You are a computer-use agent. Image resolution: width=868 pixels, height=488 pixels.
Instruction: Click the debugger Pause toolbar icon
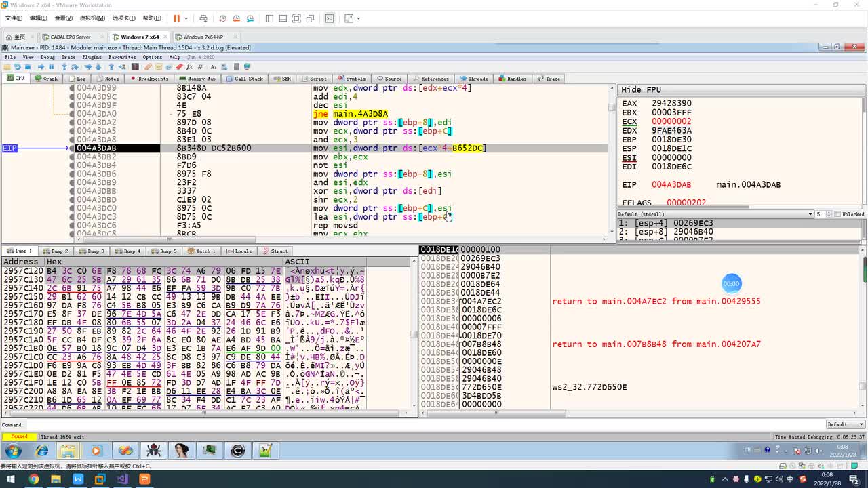[x=51, y=67]
